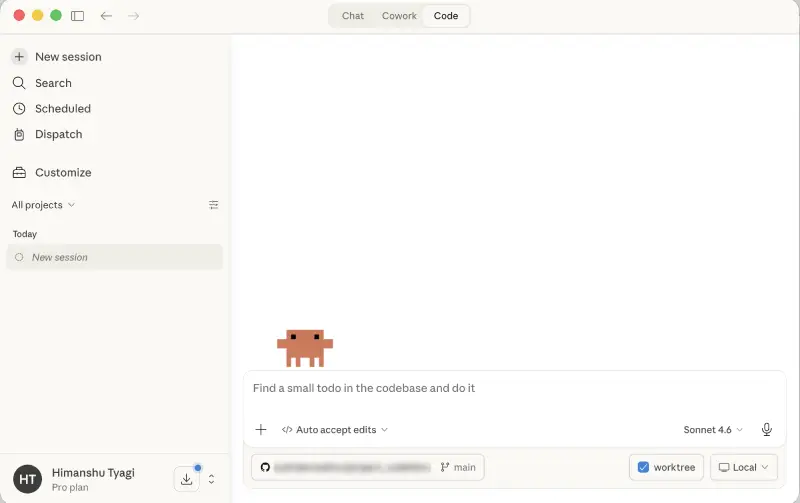This screenshot has width=800, height=503.
Task: Expand the account switcher chevrons
Action: point(211,479)
